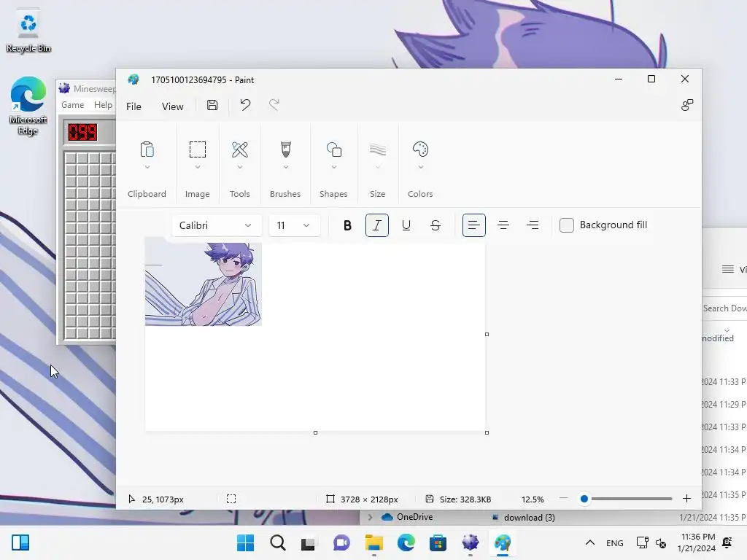This screenshot has width=747, height=560.
Task: Open the View menu in Paint
Action: tap(172, 106)
